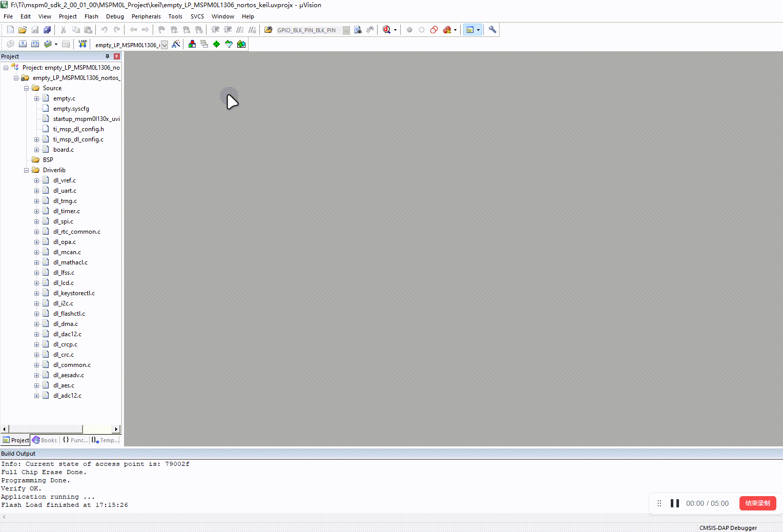This screenshot has width=783, height=532.
Task: Click the Download LOAD icon
Action: click(83, 44)
